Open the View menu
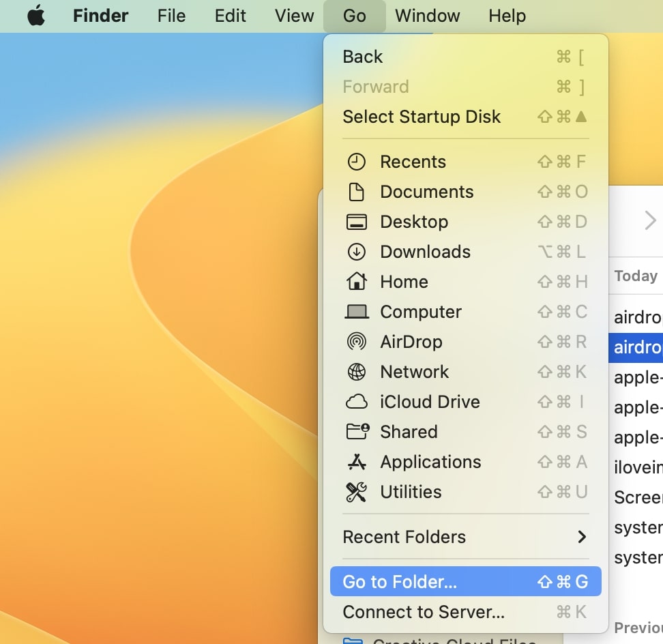Viewport: 663px width, 644px height. tap(294, 16)
